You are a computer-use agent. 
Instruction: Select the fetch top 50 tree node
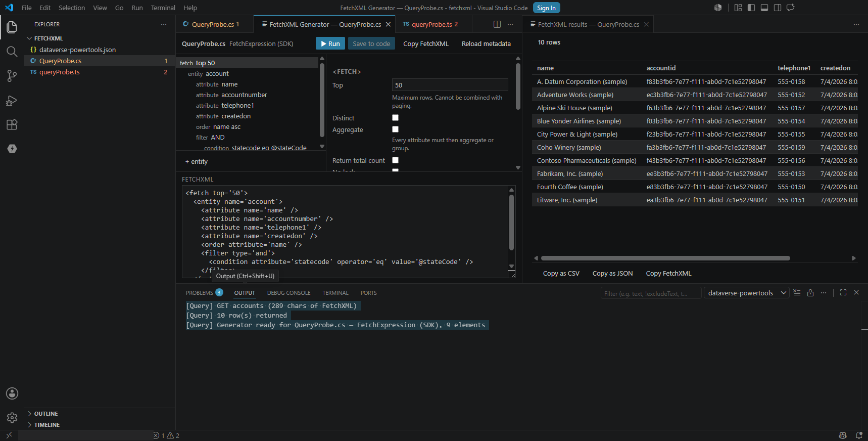tap(247, 63)
